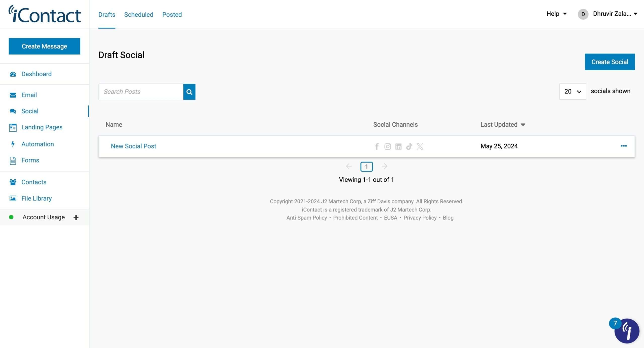This screenshot has height=348, width=644.
Task: Open the Privacy Policy link
Action: tap(420, 218)
